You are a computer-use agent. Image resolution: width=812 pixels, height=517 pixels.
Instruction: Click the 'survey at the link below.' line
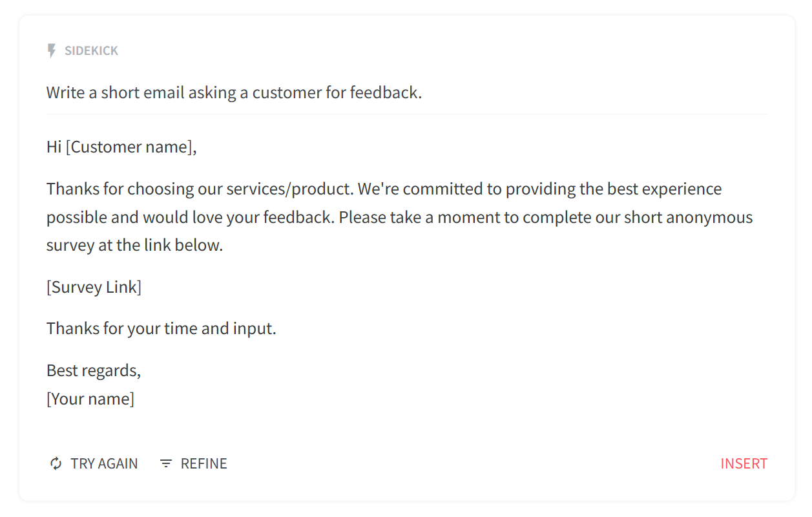coord(134,246)
